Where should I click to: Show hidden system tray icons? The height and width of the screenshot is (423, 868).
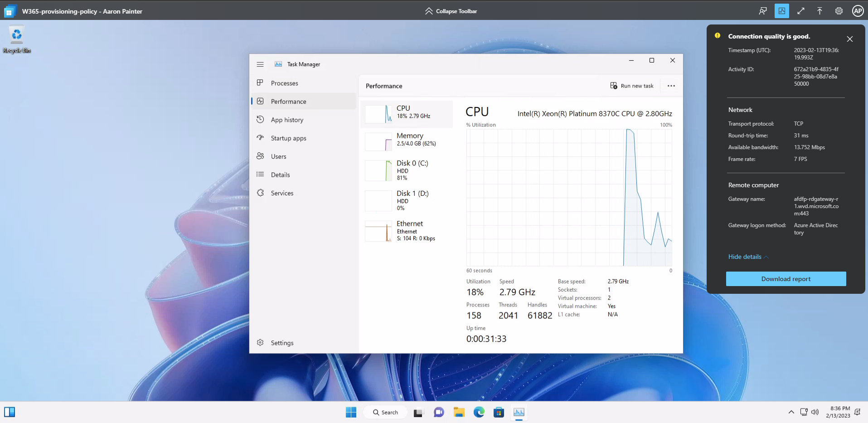[x=791, y=412]
